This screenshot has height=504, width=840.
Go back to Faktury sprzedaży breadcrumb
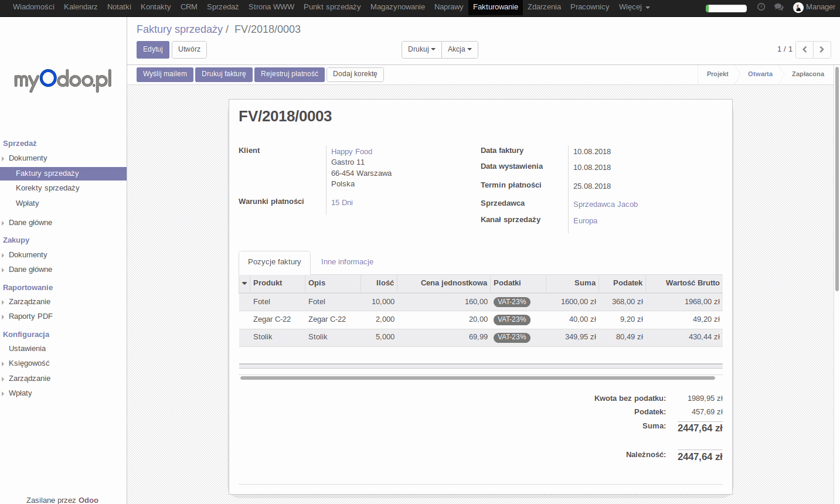(179, 29)
